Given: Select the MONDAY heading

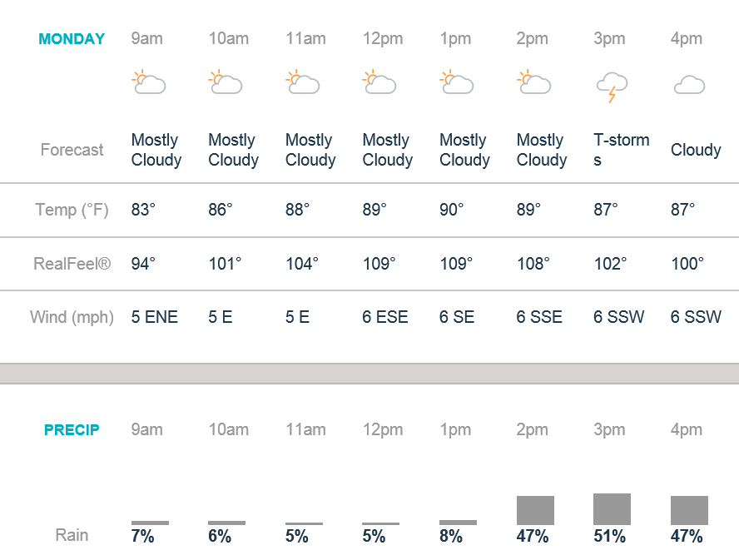Looking at the screenshot, I should [x=72, y=39].
